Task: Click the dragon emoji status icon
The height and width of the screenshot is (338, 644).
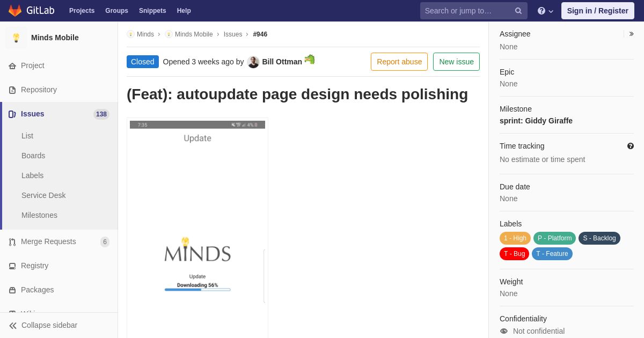Action: coord(310,60)
